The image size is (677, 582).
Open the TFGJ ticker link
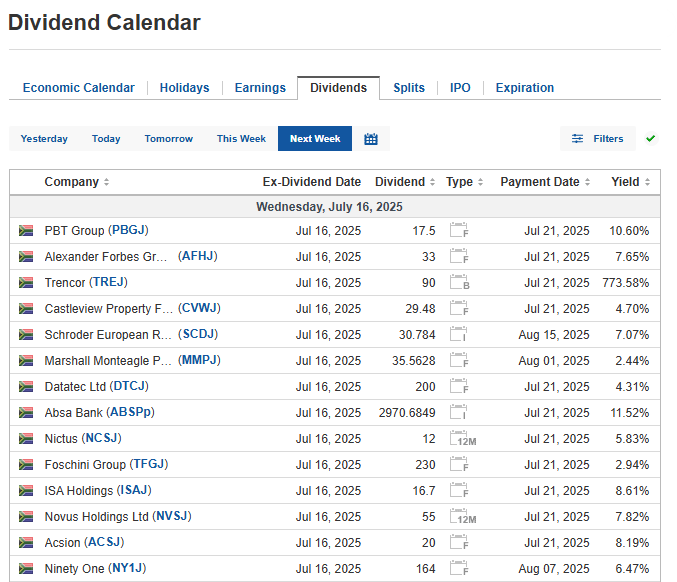pyautogui.click(x=149, y=464)
